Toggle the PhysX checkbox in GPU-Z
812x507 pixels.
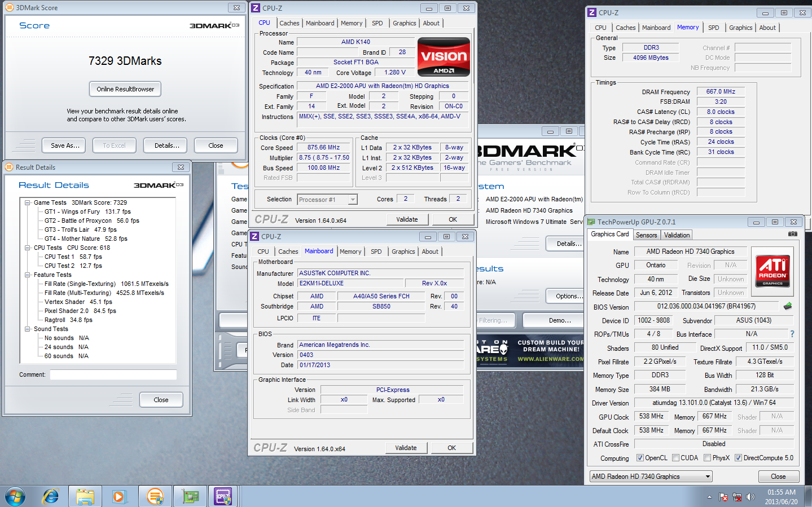click(707, 458)
